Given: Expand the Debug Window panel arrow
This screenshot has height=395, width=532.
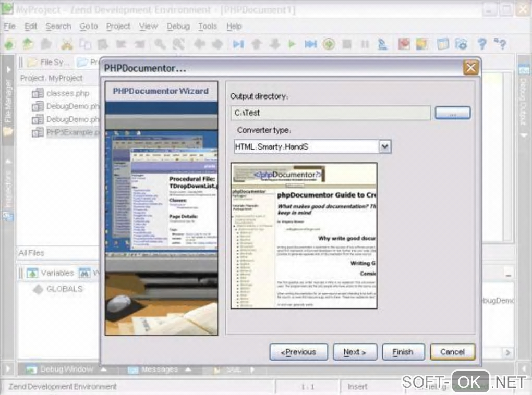Looking at the screenshot, I should (x=104, y=369).
